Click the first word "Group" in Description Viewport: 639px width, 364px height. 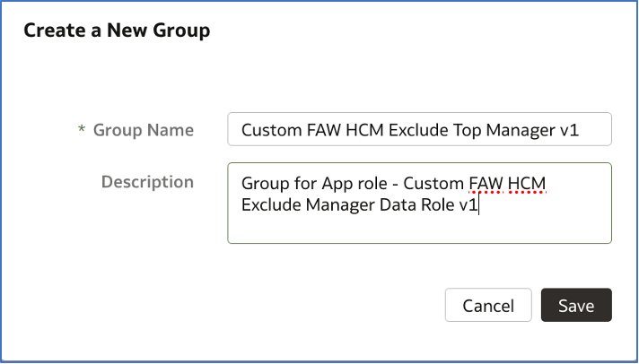pyautogui.click(x=264, y=184)
